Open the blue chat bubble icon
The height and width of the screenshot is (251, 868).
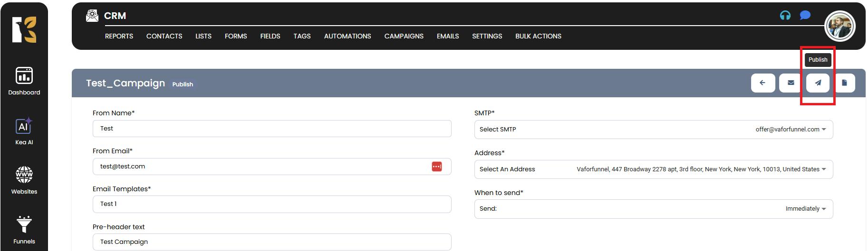click(805, 16)
